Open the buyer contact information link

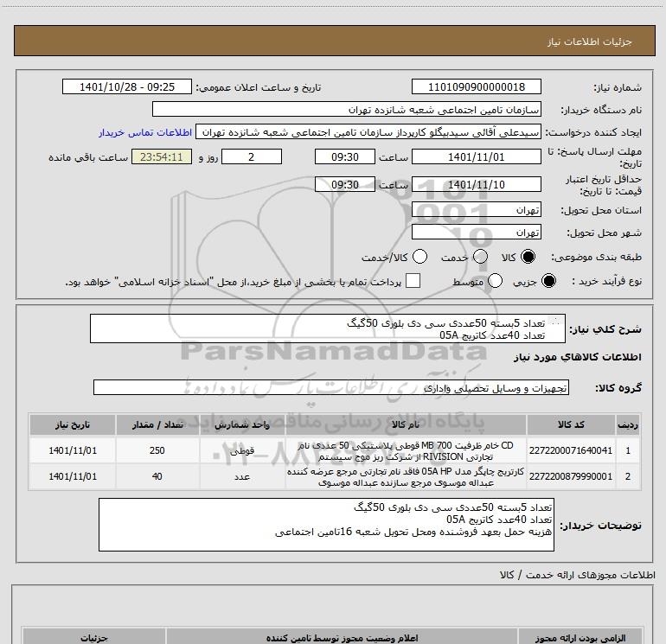tap(145, 132)
